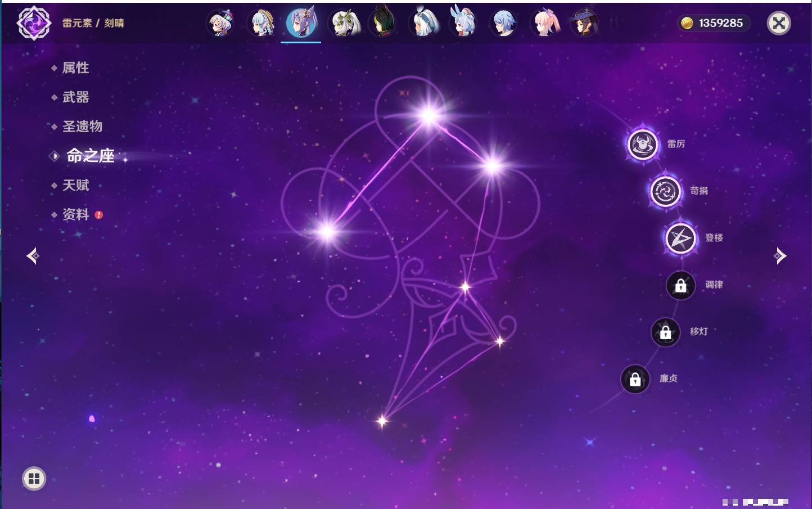
Task: Click the lowest star at the constellation's tip
Action: point(382,421)
